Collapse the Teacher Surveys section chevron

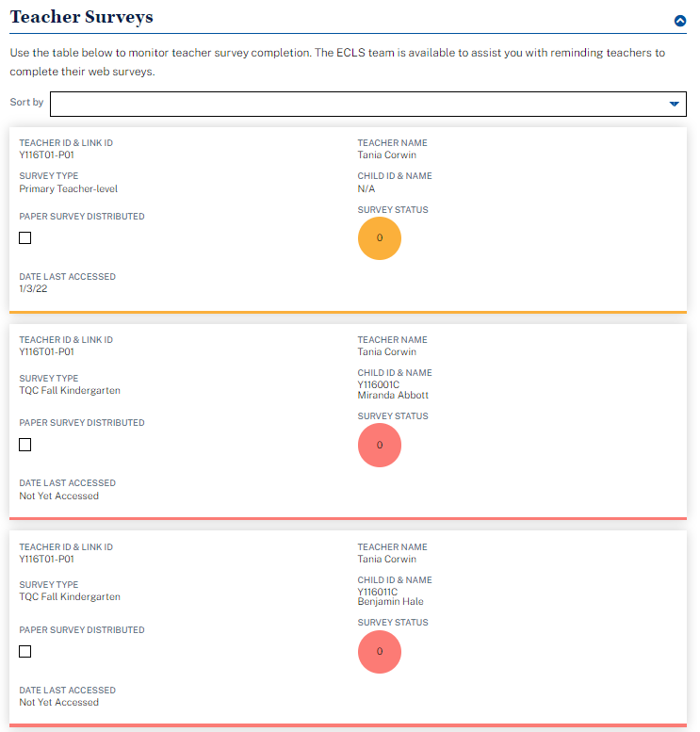click(x=680, y=20)
